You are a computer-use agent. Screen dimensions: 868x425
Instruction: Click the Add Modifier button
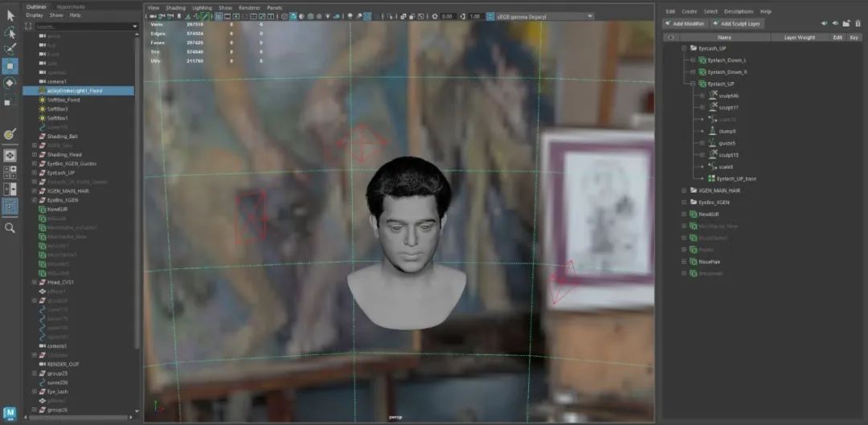coord(684,24)
